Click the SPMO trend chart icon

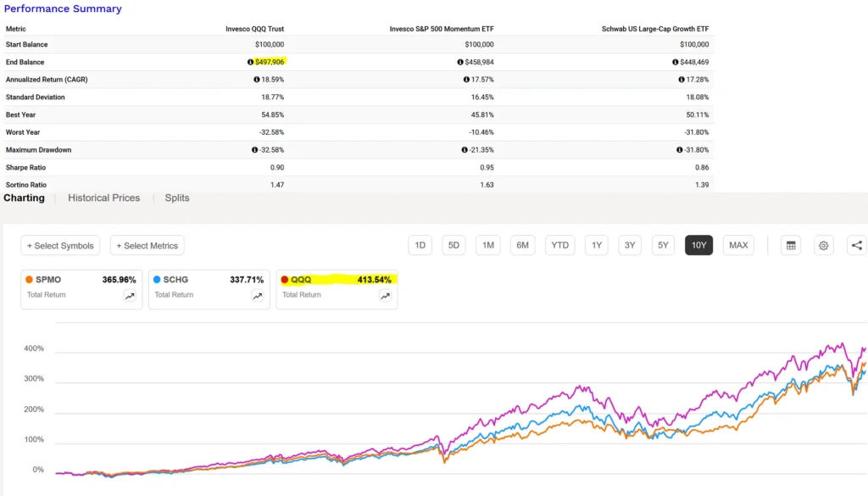[130, 296]
